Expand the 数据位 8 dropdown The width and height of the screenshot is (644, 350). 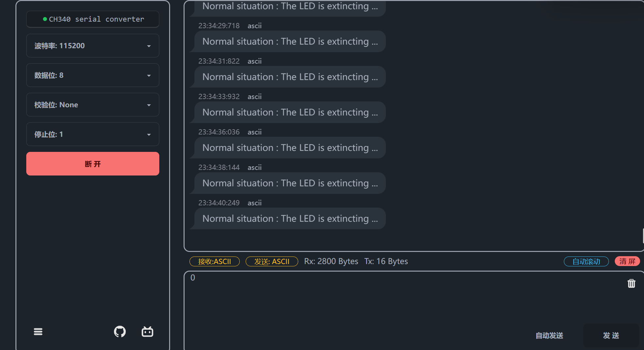(93, 75)
